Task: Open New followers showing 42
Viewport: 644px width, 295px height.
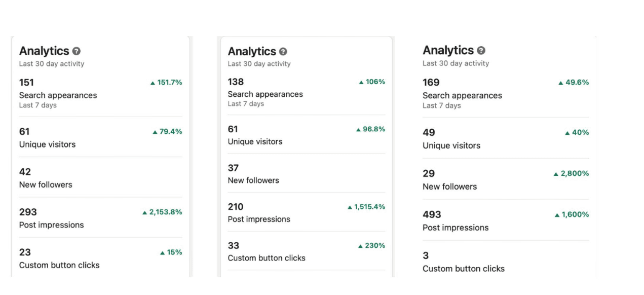Action: pos(100,178)
